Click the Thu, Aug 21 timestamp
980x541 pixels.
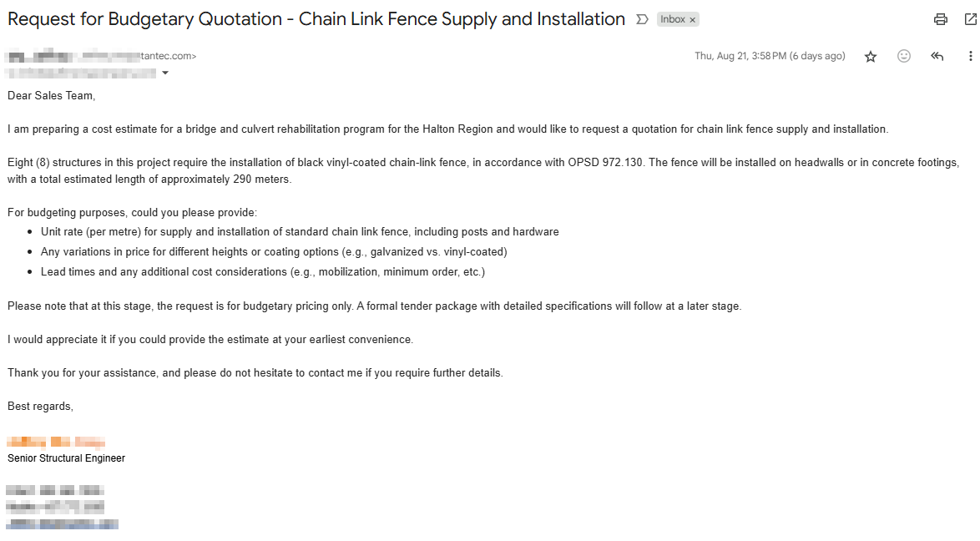pyautogui.click(x=770, y=56)
